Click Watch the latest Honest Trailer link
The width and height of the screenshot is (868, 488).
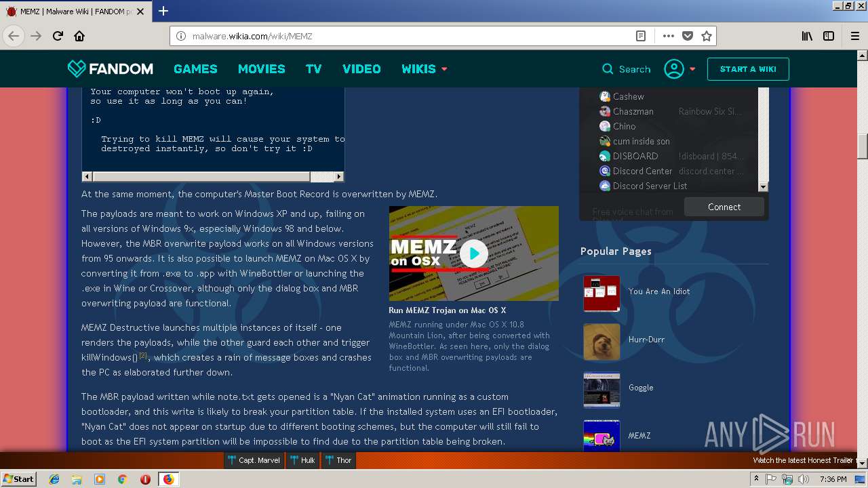(x=802, y=460)
